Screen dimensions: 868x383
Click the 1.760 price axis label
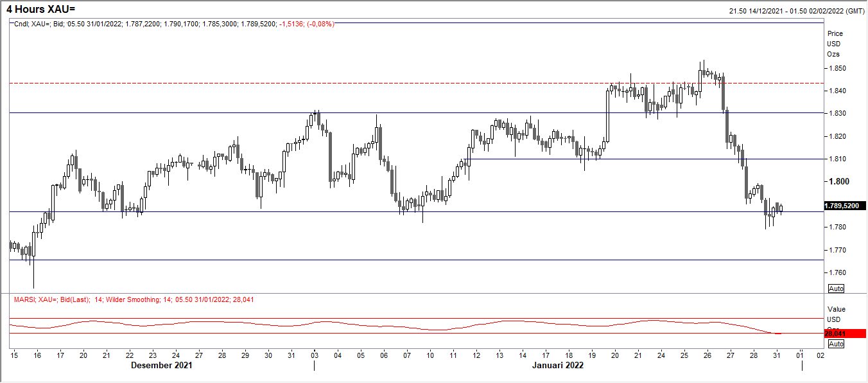[837, 272]
